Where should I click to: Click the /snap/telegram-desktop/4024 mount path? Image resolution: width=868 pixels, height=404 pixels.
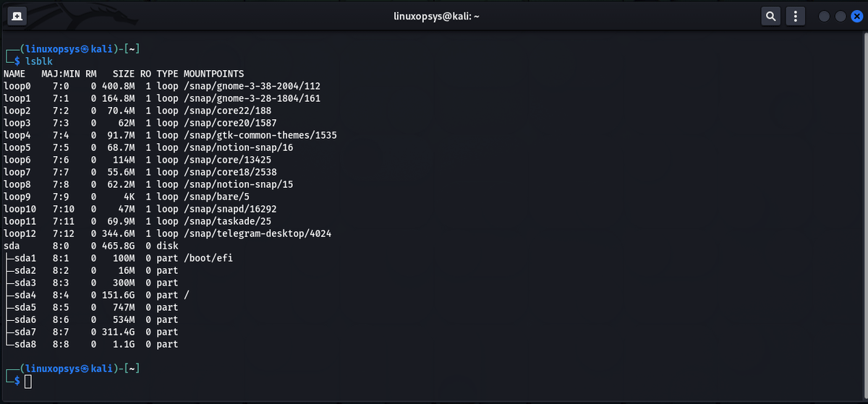point(258,233)
